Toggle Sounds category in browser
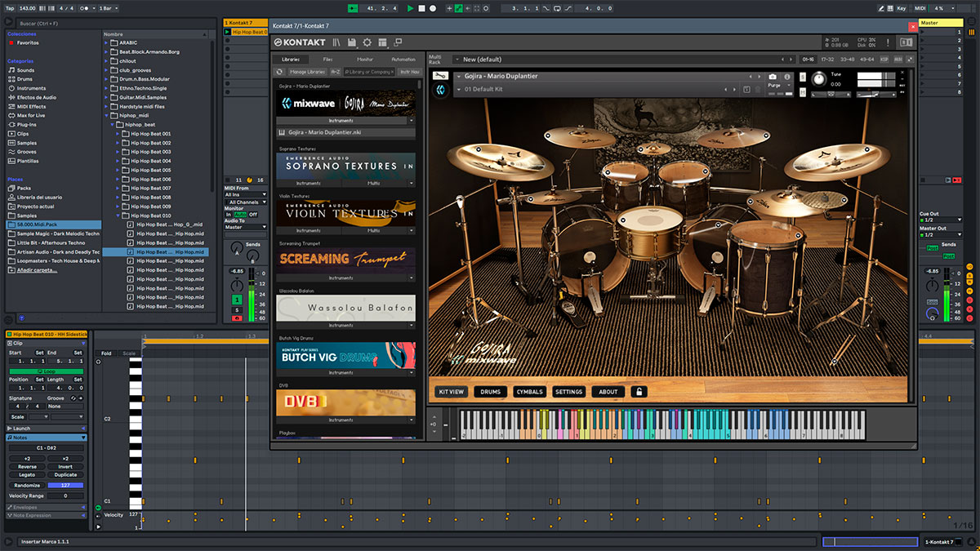The image size is (980, 551). pos(25,70)
